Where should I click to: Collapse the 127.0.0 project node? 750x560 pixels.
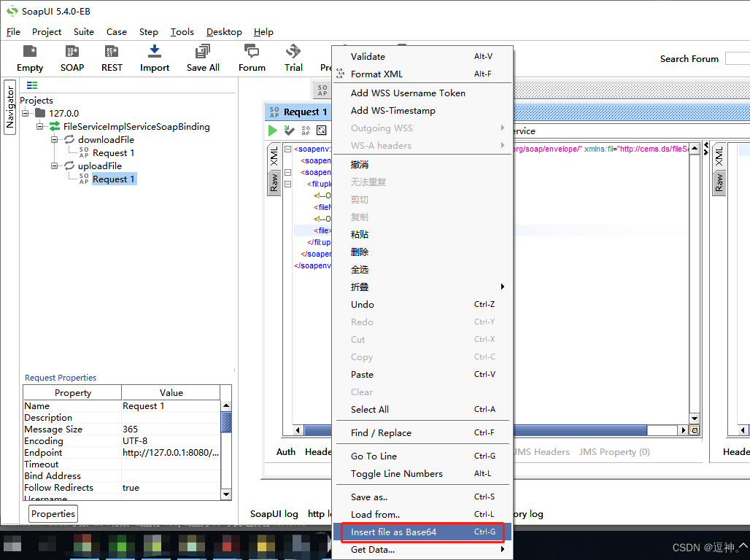coord(26,113)
